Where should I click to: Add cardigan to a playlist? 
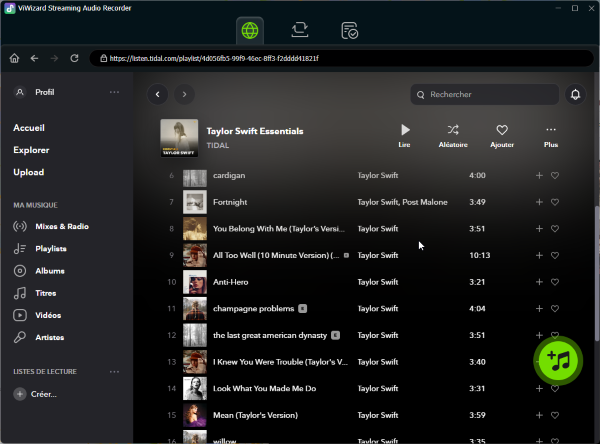(539, 175)
